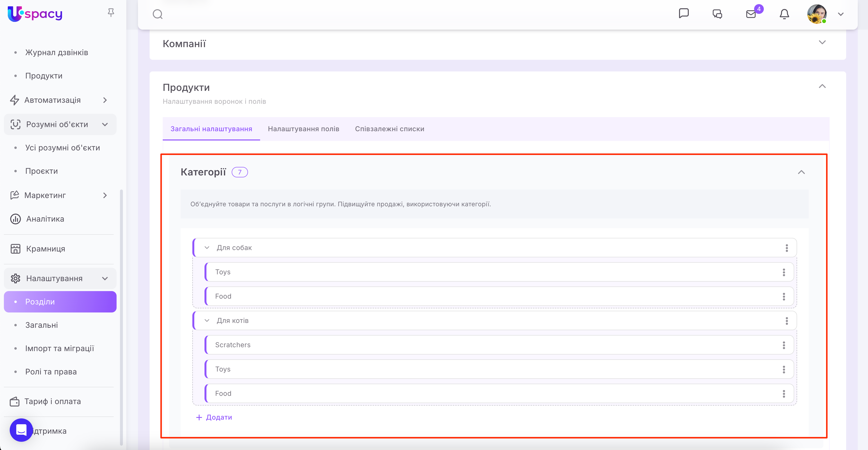Open the group conversations icon
Screen dimensions: 868x450
[x=717, y=14]
